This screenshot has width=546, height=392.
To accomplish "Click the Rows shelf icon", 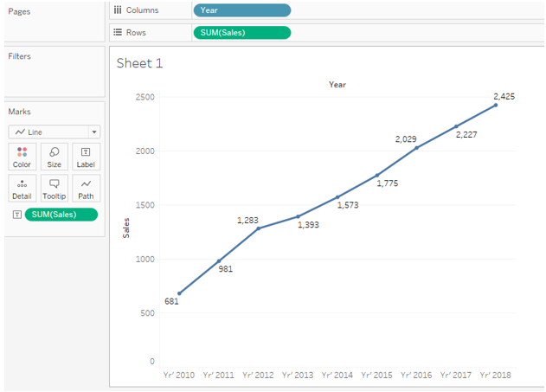I will pos(118,33).
